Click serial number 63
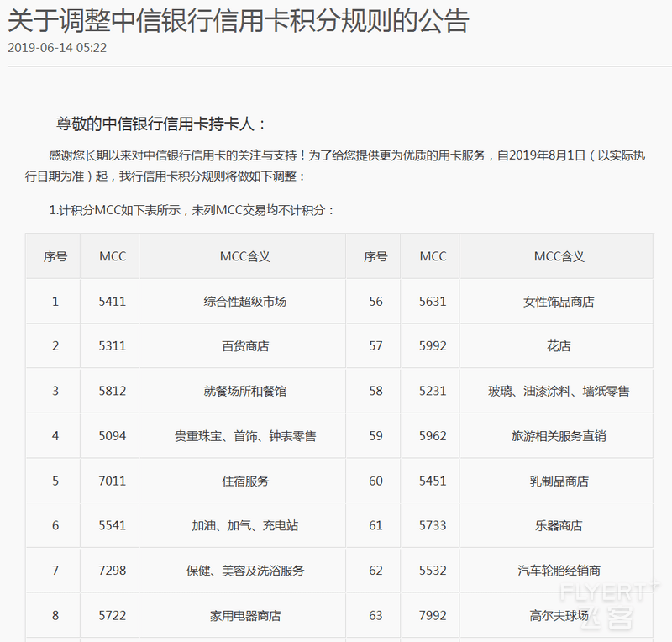 coord(375,616)
